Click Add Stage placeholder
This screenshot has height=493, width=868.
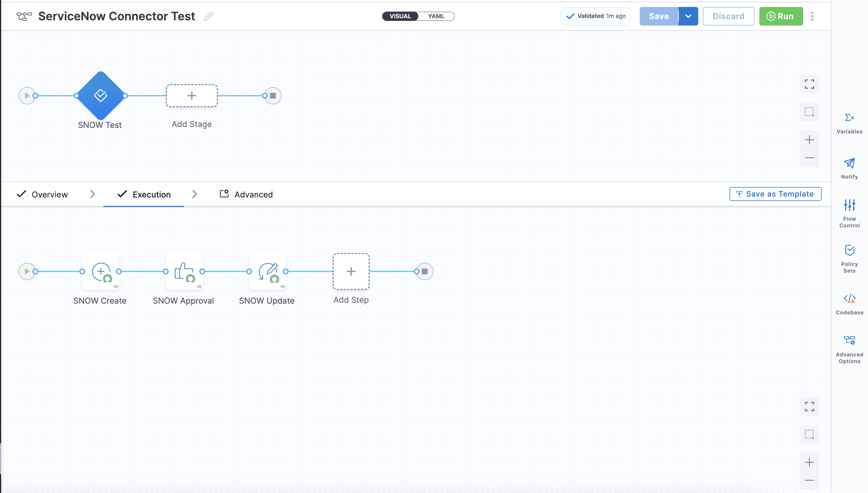(x=192, y=96)
